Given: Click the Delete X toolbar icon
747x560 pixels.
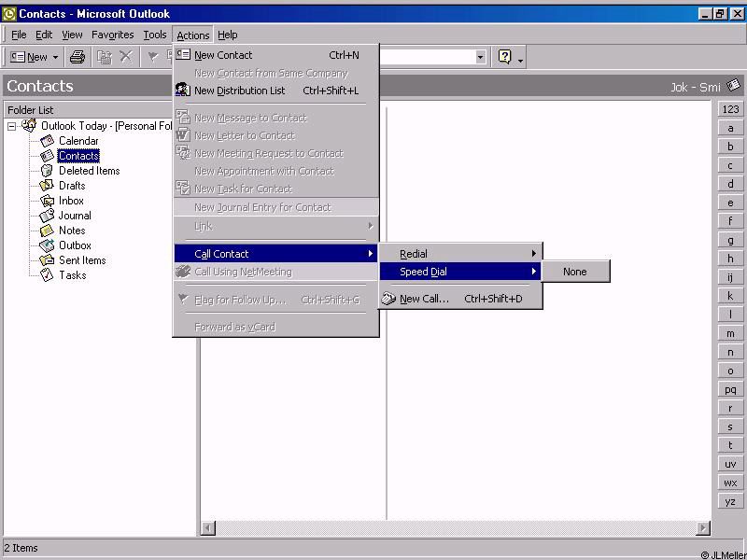Looking at the screenshot, I should [x=126, y=57].
